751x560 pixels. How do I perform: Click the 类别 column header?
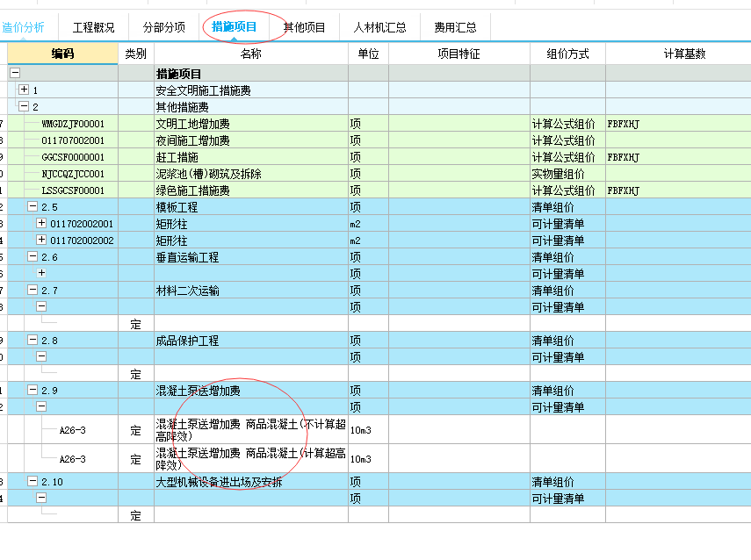(x=136, y=54)
